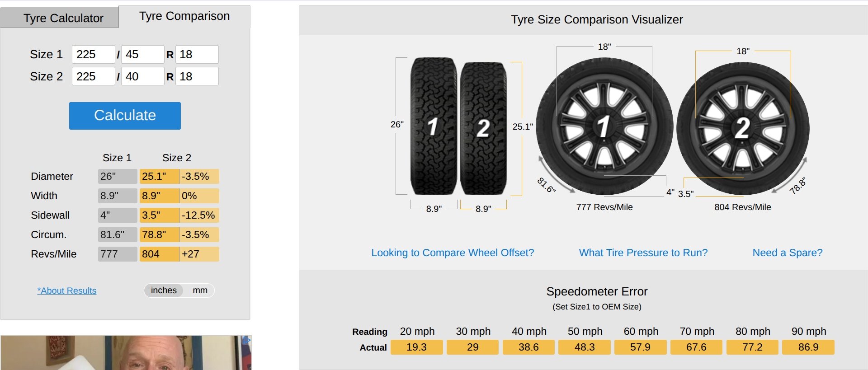Viewport: 868px width, 370px height.
Task: Focus the Size 1 width field 225
Action: coord(93,54)
